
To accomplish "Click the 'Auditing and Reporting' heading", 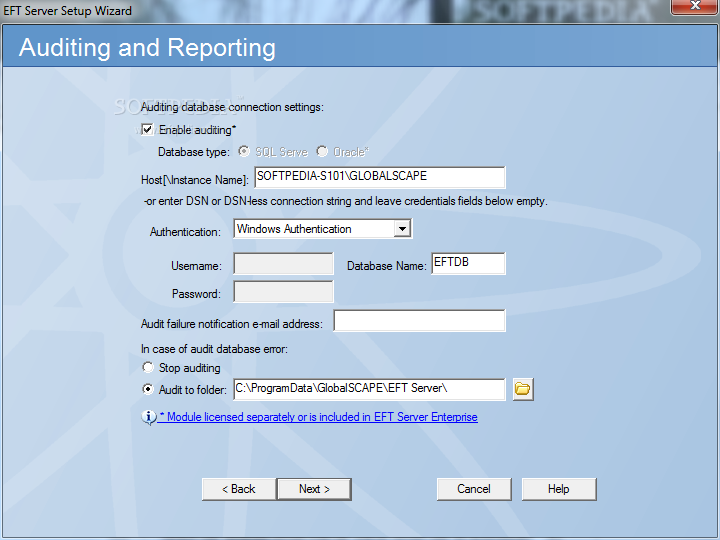I will coord(147,48).
